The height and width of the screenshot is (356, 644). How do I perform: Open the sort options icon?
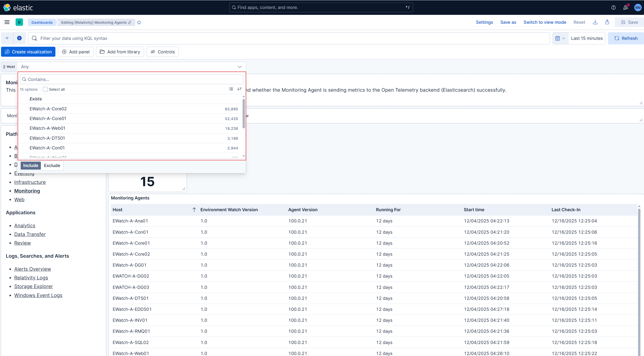point(240,89)
